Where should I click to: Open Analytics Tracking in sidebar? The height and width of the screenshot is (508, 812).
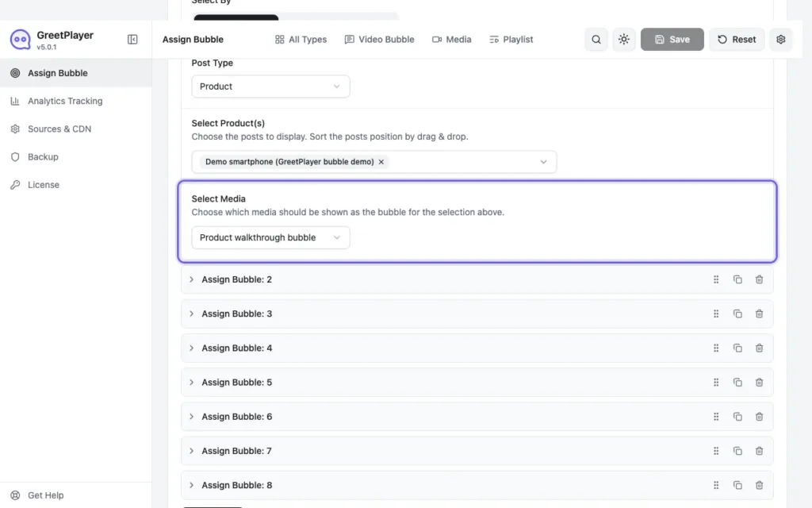75,101
